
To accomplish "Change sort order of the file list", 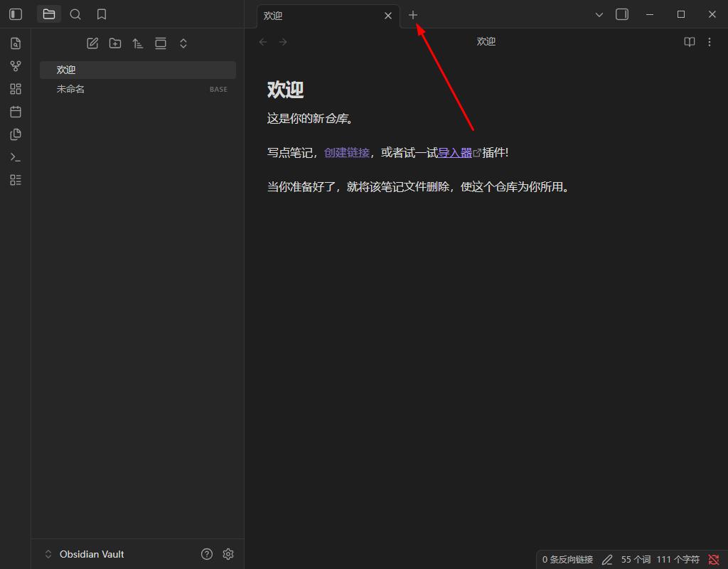I will [138, 43].
